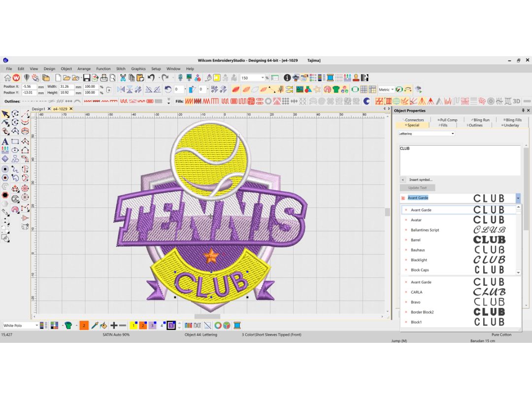
Task: Open the Lettering type dropdown in Object Properties
Action: [453, 133]
